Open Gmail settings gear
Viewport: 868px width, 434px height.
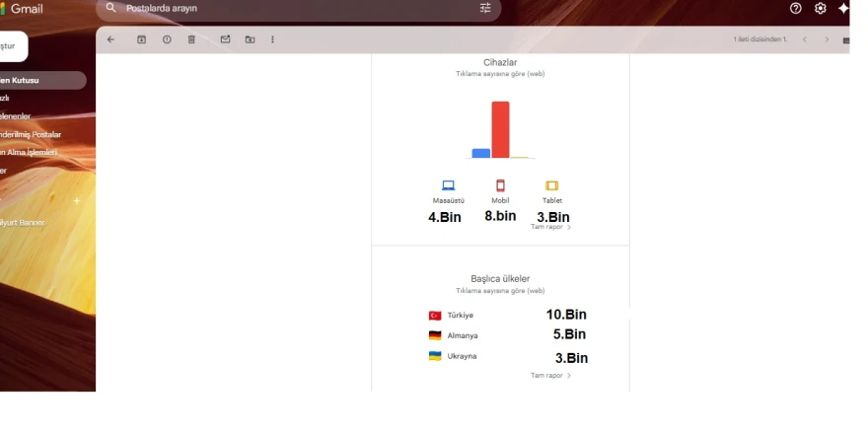click(821, 8)
